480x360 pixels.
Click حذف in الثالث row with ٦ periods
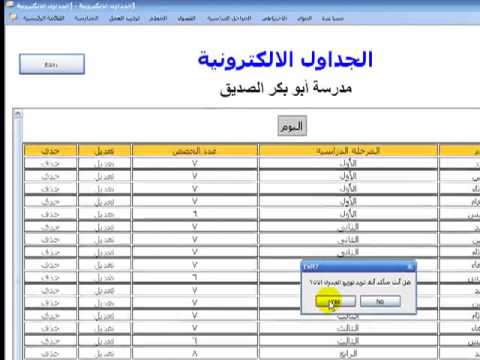click(50, 341)
